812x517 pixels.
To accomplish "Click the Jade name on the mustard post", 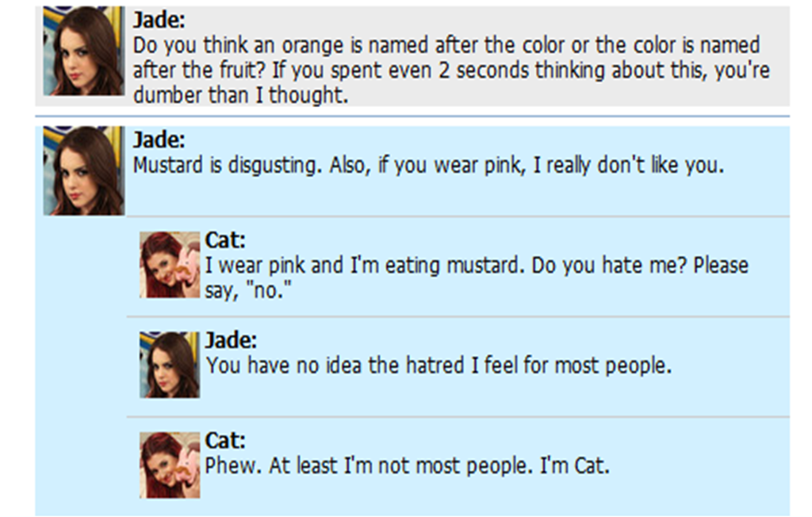I will click(x=159, y=140).
